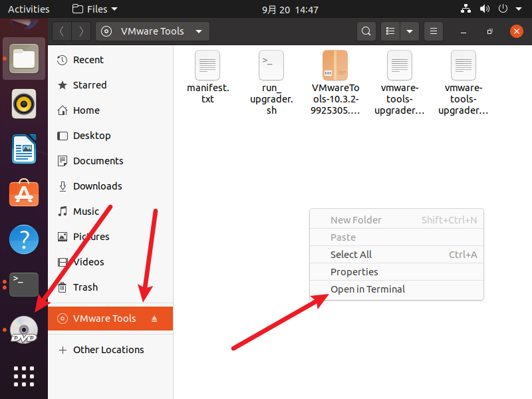Choose Properties from the context menu

pos(396,272)
